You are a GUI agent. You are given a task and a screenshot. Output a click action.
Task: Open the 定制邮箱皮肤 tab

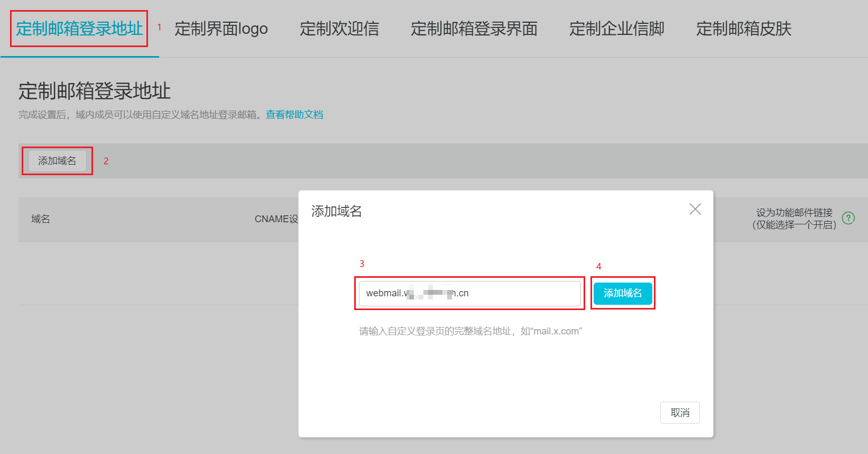coord(743,29)
